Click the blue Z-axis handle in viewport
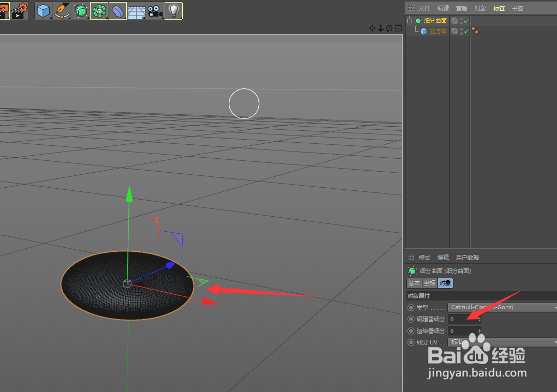This screenshot has width=557, height=392. [x=170, y=265]
